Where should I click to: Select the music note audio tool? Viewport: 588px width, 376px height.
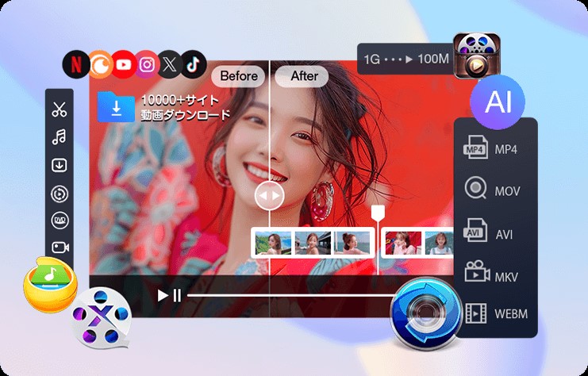coord(60,136)
